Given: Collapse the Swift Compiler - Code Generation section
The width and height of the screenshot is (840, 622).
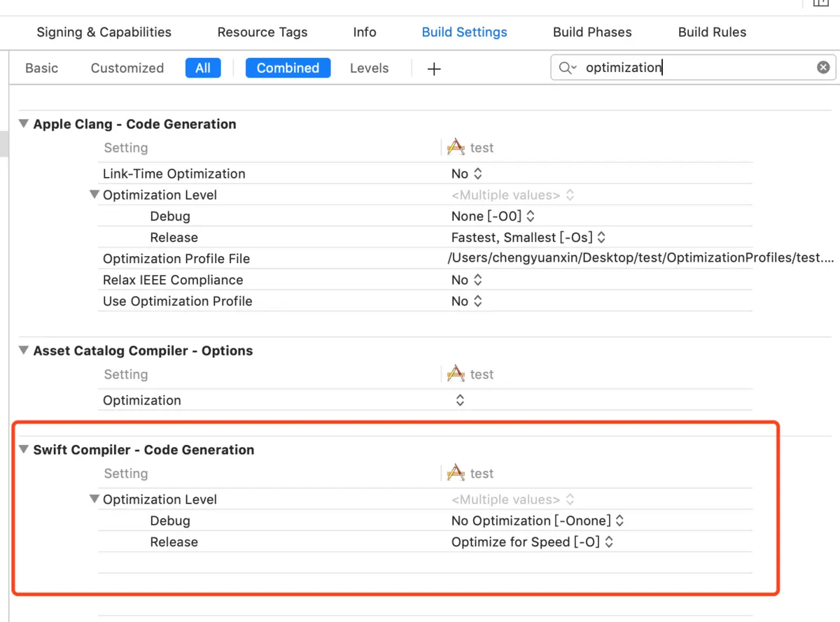Looking at the screenshot, I should pyautogui.click(x=24, y=450).
